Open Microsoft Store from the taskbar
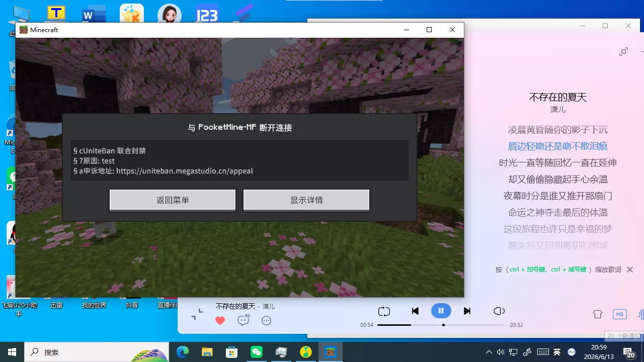Viewport: 644px width, 362px height. tap(232, 352)
